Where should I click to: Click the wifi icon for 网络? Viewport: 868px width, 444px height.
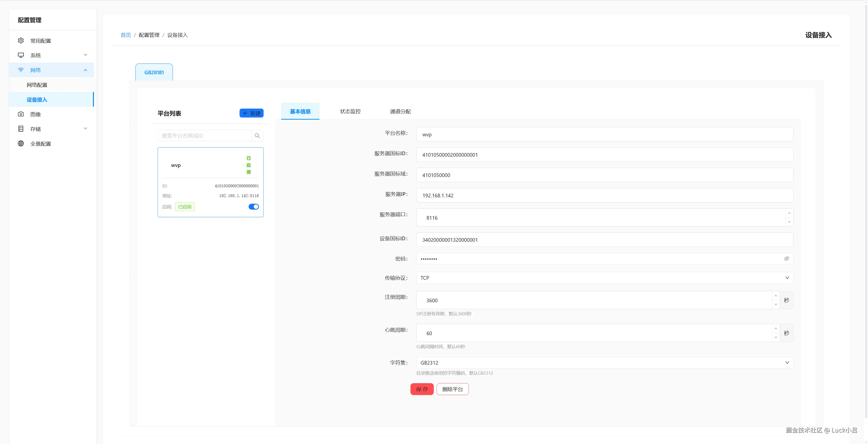[x=21, y=70]
